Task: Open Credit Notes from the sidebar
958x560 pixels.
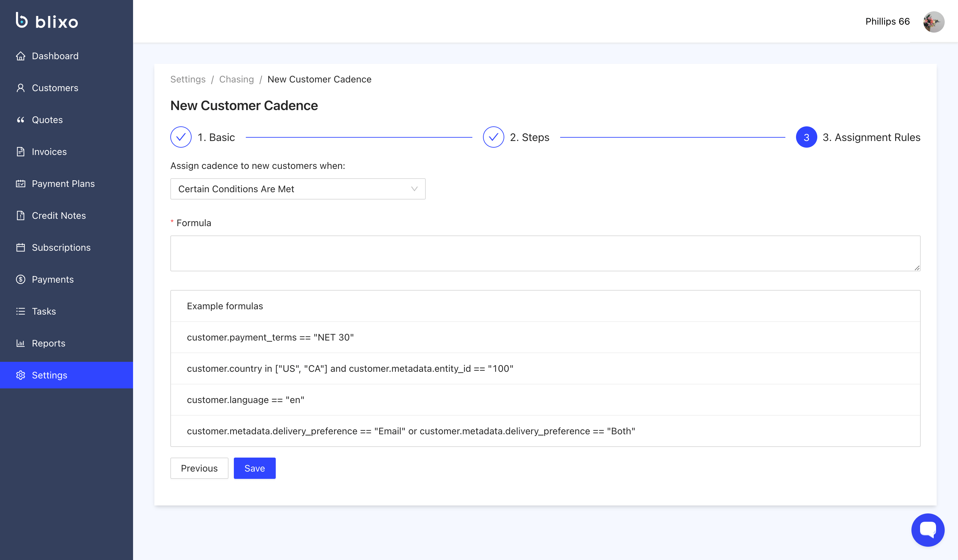Action: (59, 216)
